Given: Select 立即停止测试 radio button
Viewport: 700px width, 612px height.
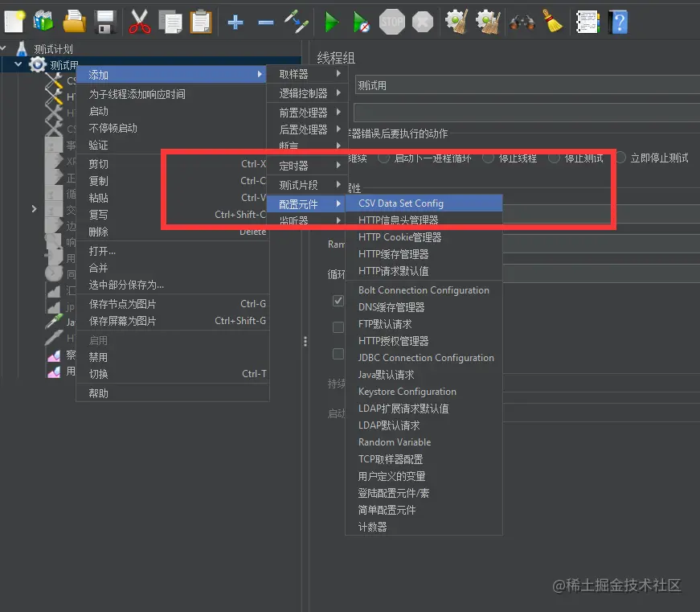Looking at the screenshot, I should pos(621,158).
